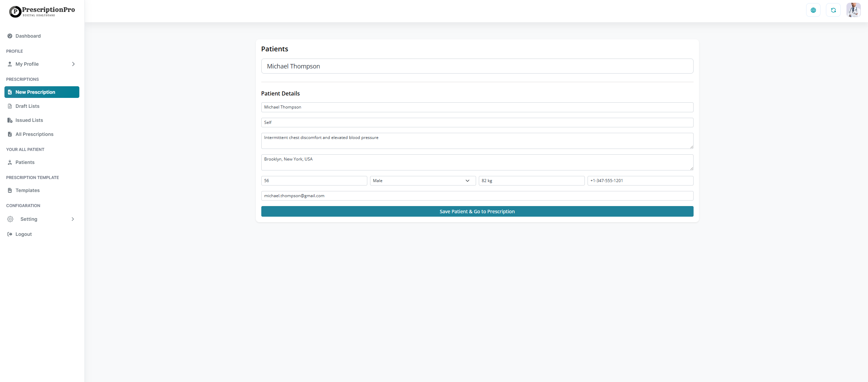Open the Patients list

coord(25,162)
